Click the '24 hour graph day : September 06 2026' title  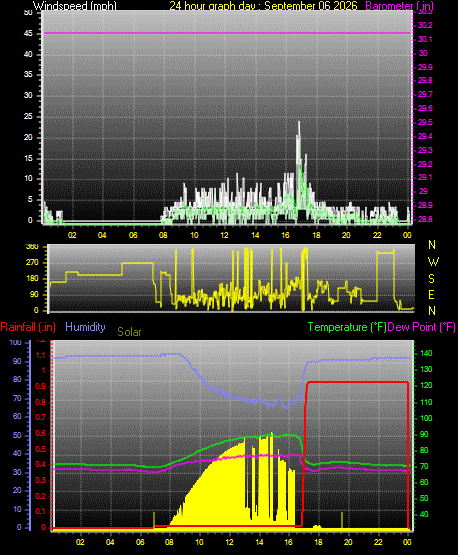pos(263,6)
